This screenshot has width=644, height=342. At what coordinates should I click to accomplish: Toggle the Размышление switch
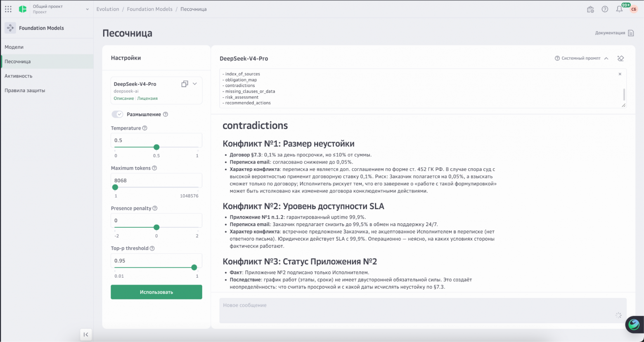117,114
